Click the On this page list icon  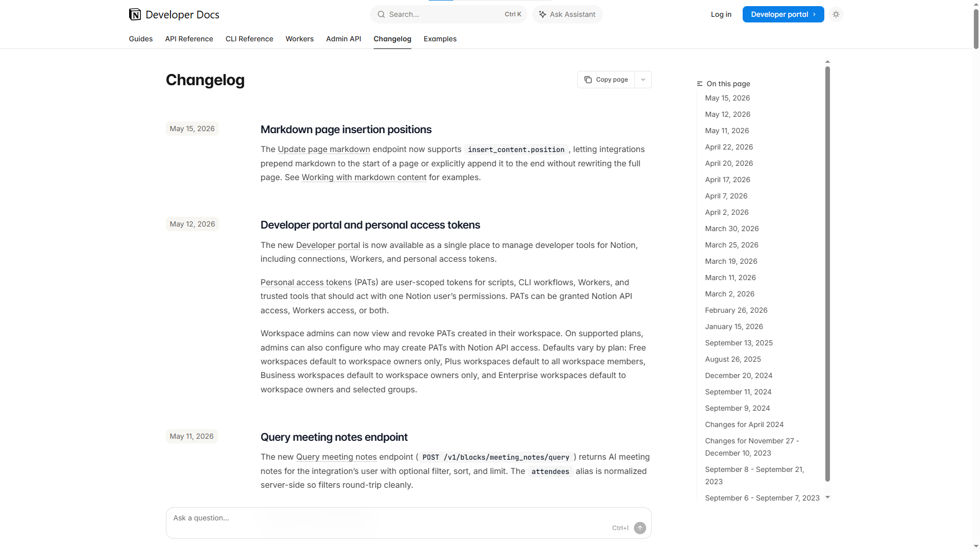(x=700, y=84)
